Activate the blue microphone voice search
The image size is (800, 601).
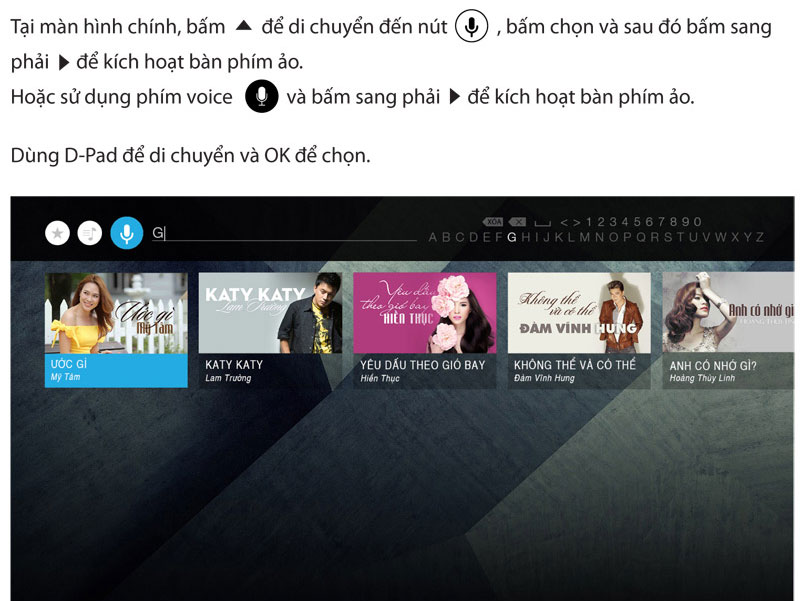127,233
